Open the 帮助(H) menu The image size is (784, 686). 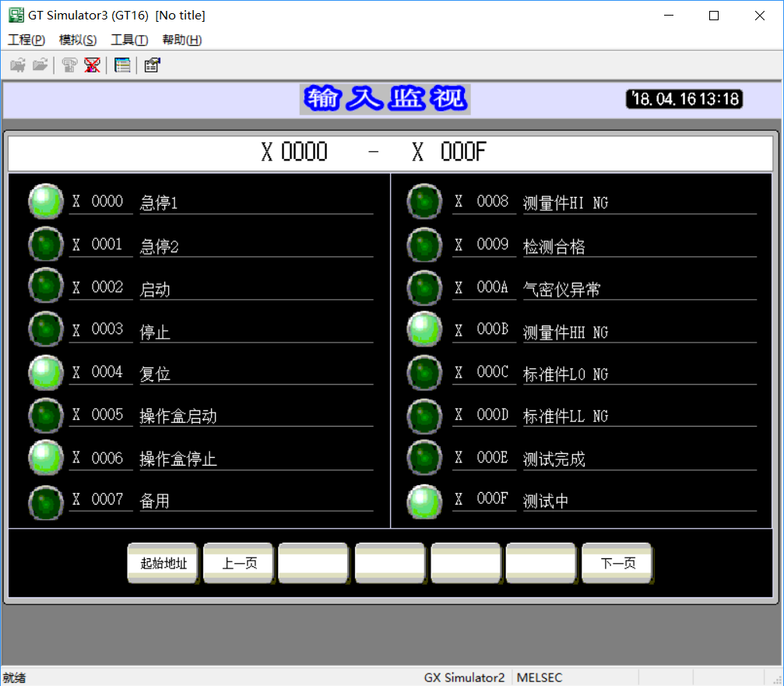[181, 40]
